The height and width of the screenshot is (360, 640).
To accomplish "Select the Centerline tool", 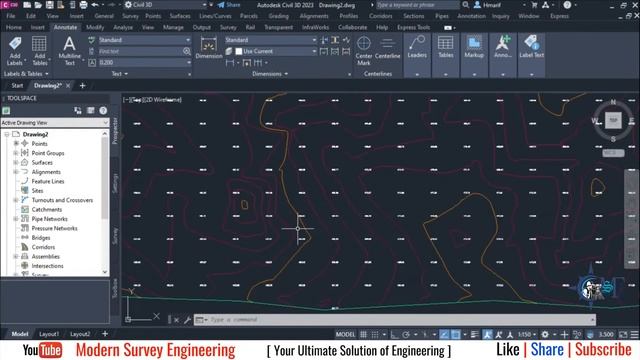I will tap(387, 48).
